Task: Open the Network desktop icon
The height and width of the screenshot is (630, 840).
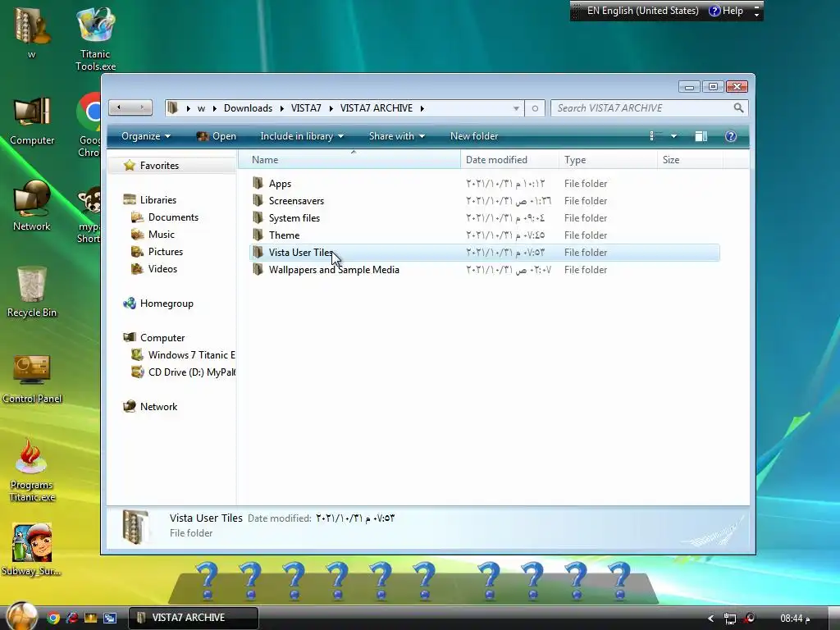Action: [x=32, y=206]
